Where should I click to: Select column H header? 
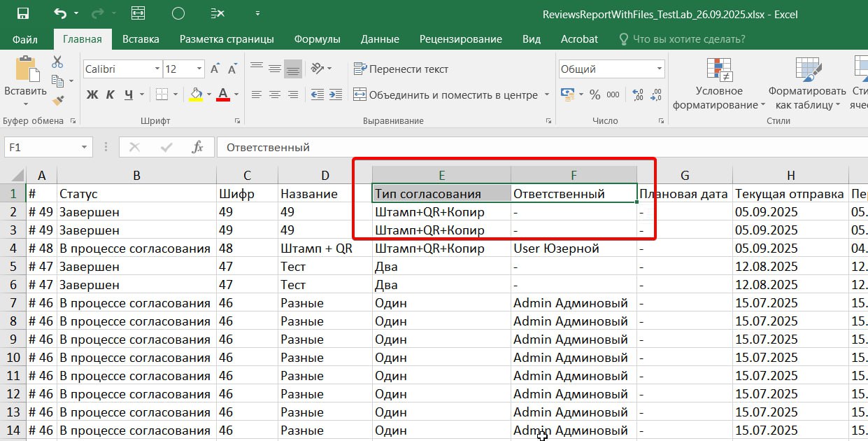tap(790, 176)
